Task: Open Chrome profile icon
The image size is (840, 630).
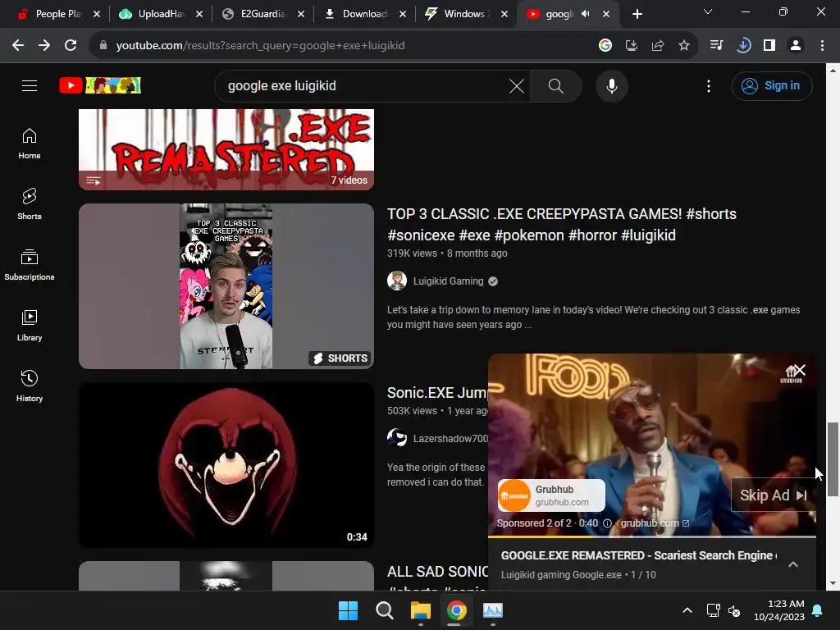Action: pyautogui.click(x=796, y=46)
